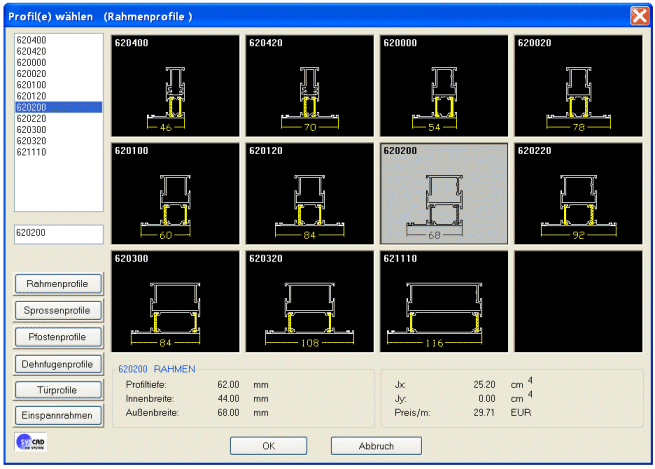The image size is (655, 469).
Task: Switch to Türprofile category
Action: coord(58,389)
